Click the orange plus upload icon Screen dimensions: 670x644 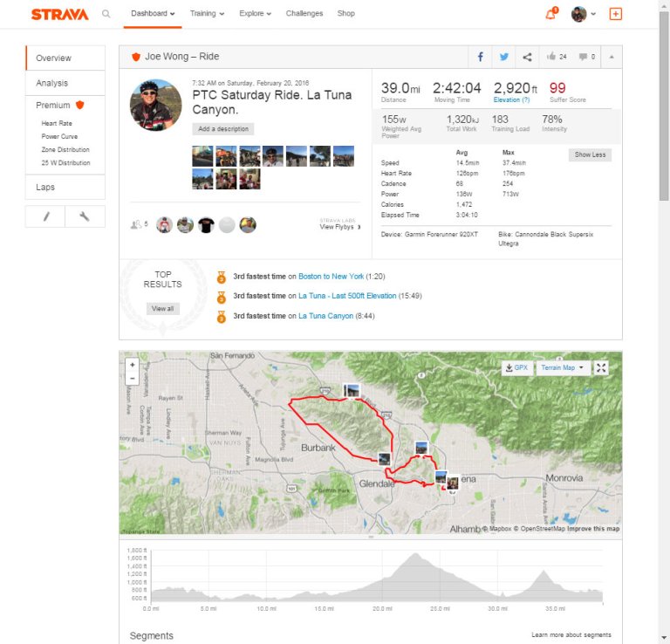point(616,14)
